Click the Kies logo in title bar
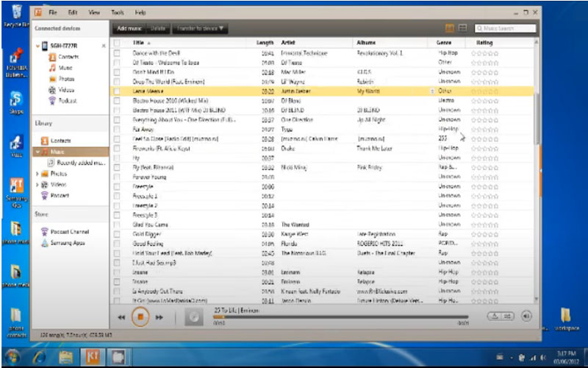 pyautogui.click(x=38, y=13)
